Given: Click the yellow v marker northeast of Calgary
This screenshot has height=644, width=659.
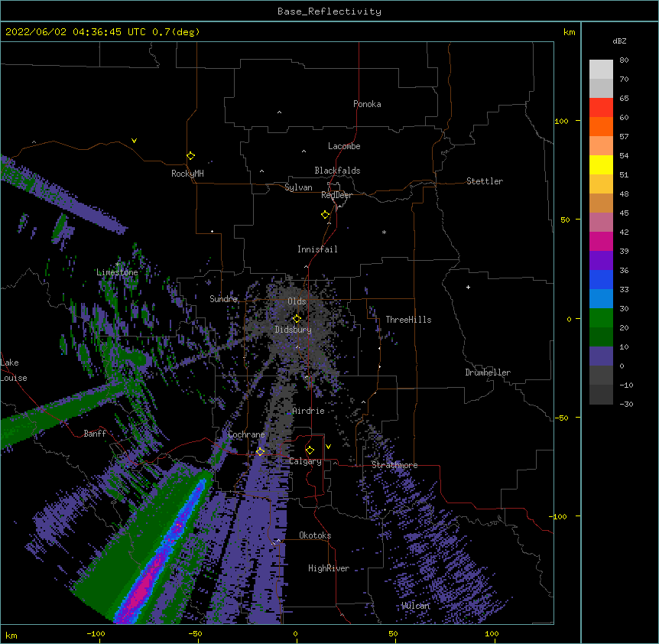Looking at the screenshot, I should (328, 447).
